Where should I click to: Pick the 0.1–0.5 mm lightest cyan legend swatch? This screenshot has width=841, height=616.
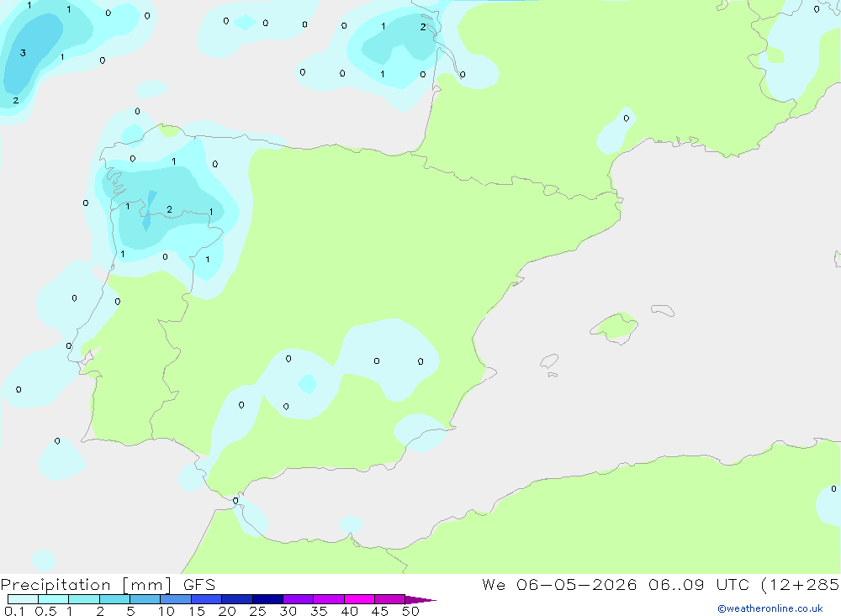pos(23,599)
